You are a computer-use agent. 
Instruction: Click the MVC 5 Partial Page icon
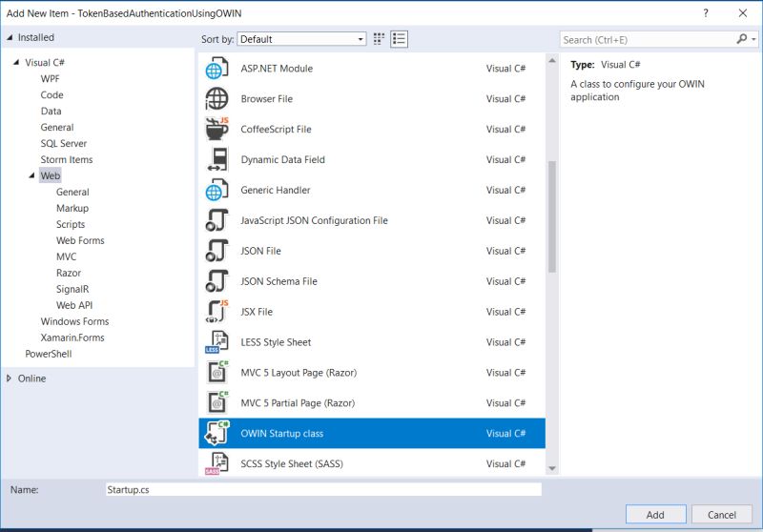[217, 402]
